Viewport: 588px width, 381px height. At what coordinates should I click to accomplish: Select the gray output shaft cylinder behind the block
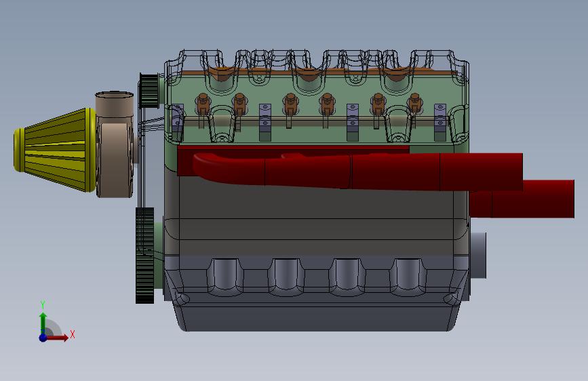tap(477, 256)
